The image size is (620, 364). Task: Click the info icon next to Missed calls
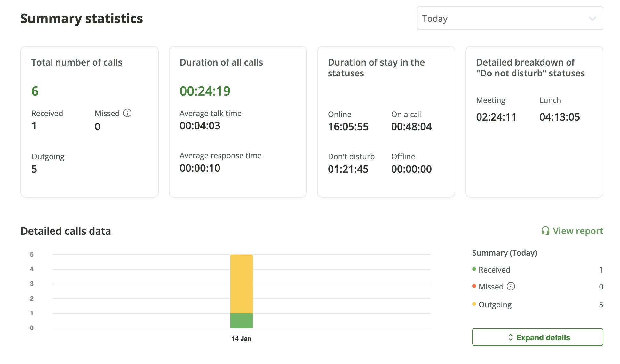(x=128, y=113)
